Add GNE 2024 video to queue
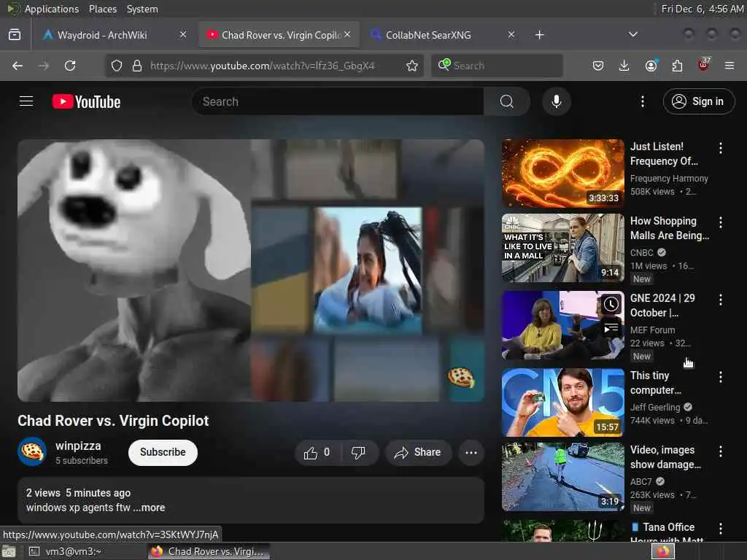This screenshot has width=747, height=560. [611, 328]
